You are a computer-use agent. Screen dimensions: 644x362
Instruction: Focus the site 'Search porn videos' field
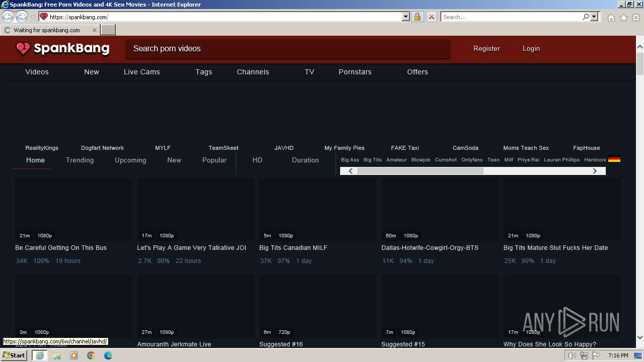[x=288, y=49]
